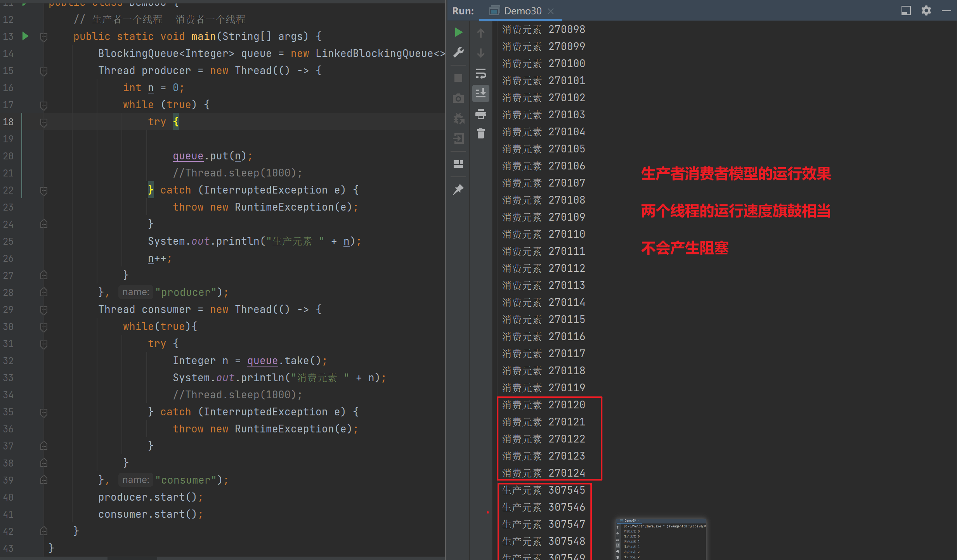957x560 pixels.
Task: Collapse the main method fold marker
Action: click(x=44, y=37)
